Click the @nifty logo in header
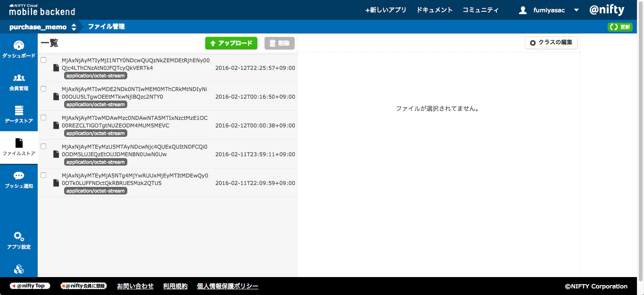Image resolution: width=644 pixels, height=295 pixels. 607,10
